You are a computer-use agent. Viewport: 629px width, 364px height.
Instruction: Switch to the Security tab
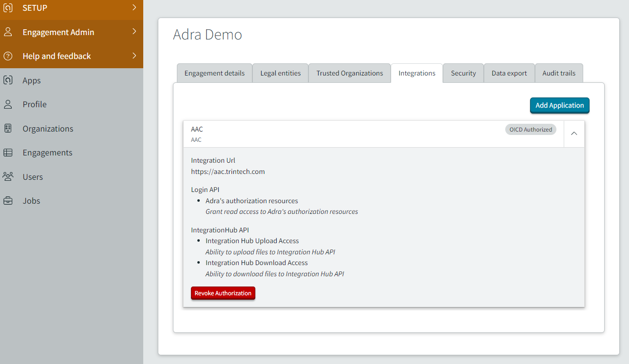tap(463, 73)
